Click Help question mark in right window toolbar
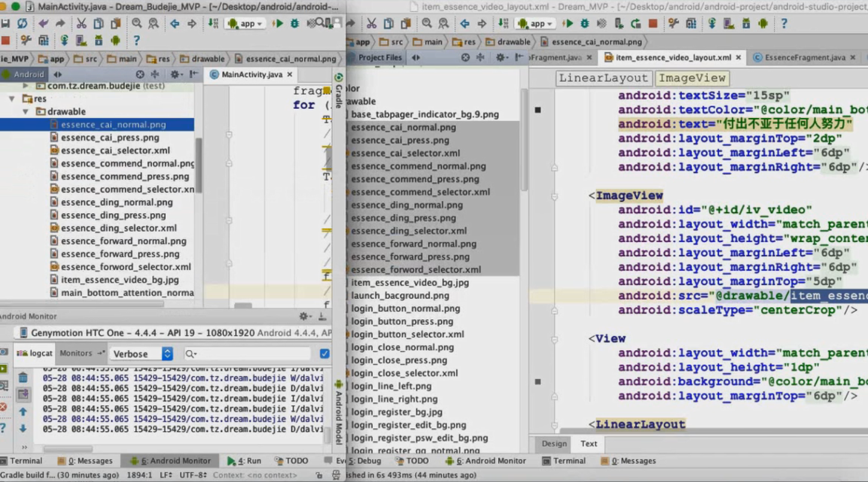The image size is (868, 482). [784, 23]
